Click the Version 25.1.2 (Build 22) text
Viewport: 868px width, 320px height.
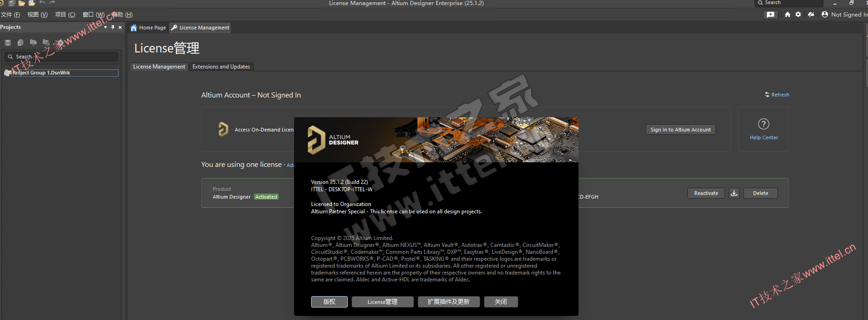coord(340,182)
